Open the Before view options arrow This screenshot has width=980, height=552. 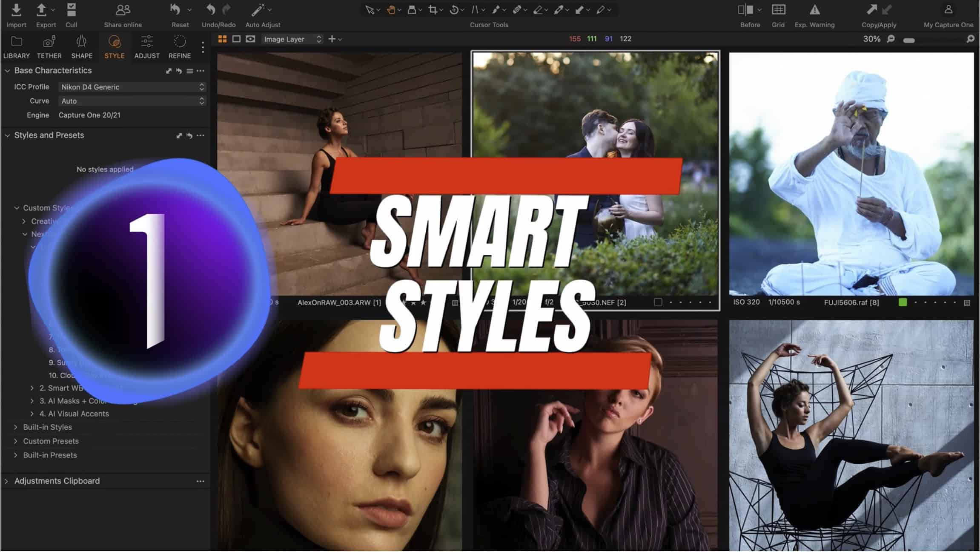pyautogui.click(x=759, y=9)
